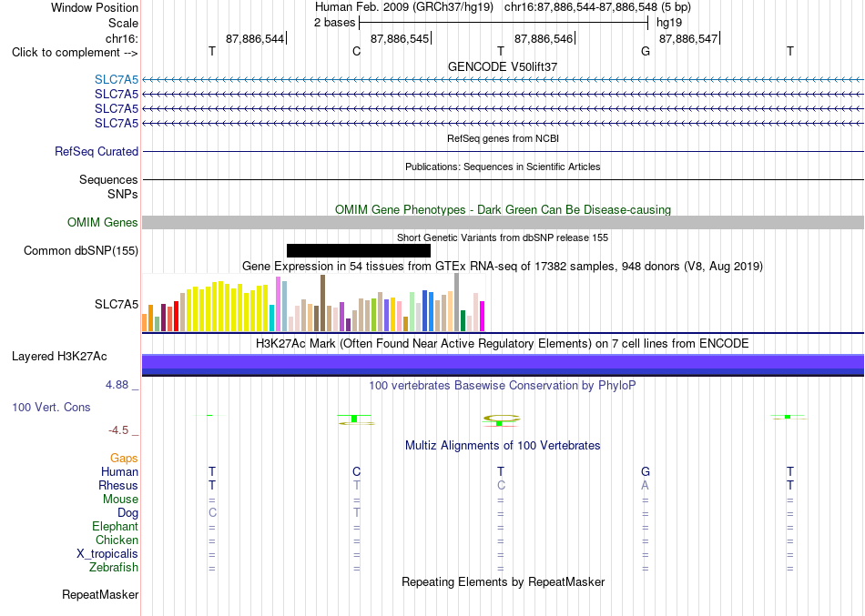Click the Common dbSNP(155) label

(x=80, y=250)
